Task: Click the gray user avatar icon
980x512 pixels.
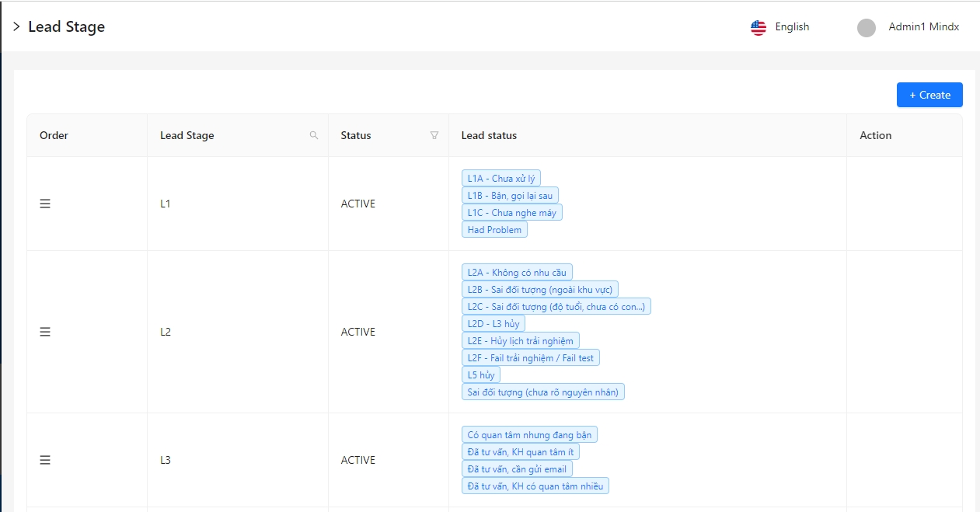Action: click(867, 27)
